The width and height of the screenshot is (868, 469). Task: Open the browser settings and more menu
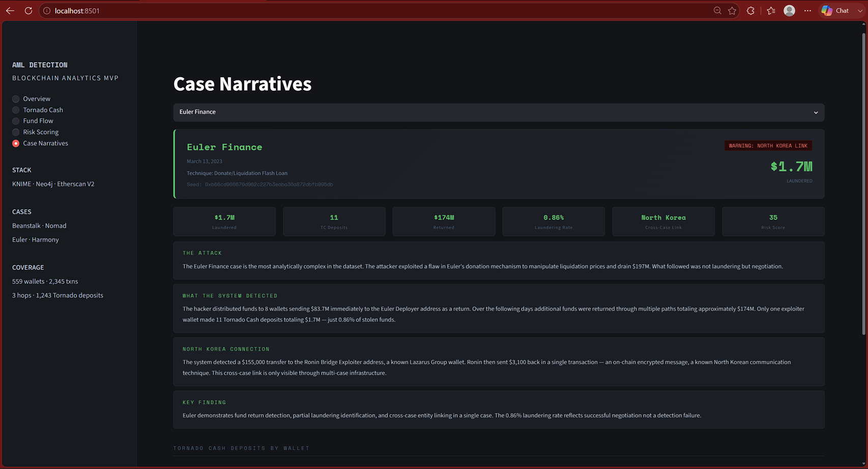[807, 11]
